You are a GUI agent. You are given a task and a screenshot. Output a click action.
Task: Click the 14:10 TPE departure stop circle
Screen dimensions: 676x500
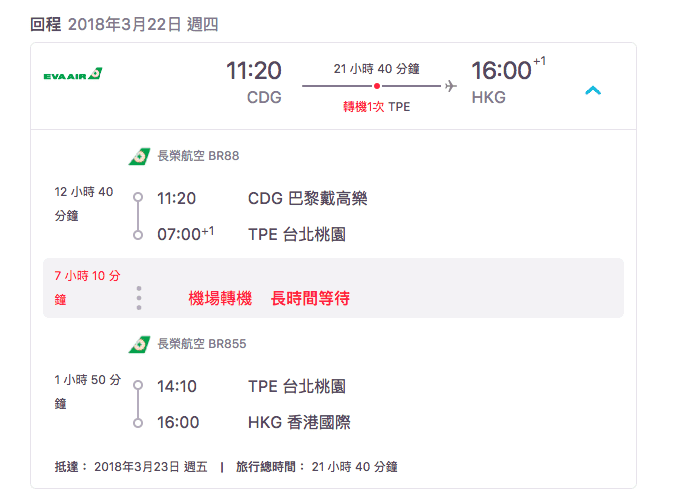(138, 385)
